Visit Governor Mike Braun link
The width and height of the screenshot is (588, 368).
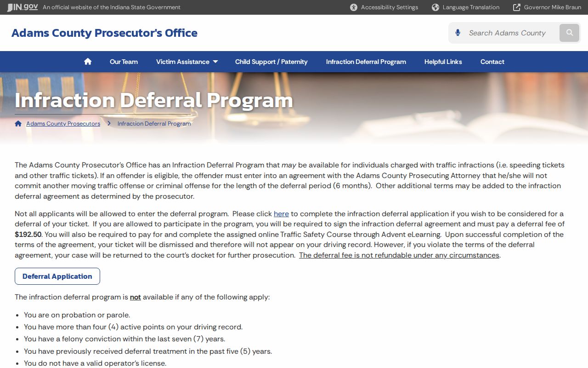(547, 7)
